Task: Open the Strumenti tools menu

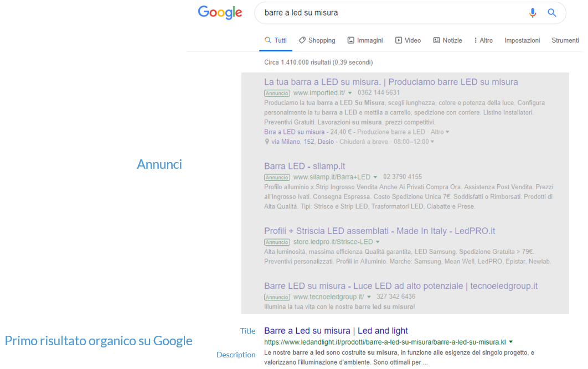Action: (565, 40)
